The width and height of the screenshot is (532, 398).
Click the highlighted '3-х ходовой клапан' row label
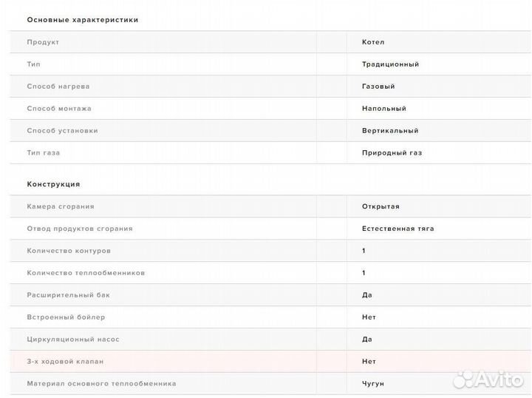pos(65,362)
